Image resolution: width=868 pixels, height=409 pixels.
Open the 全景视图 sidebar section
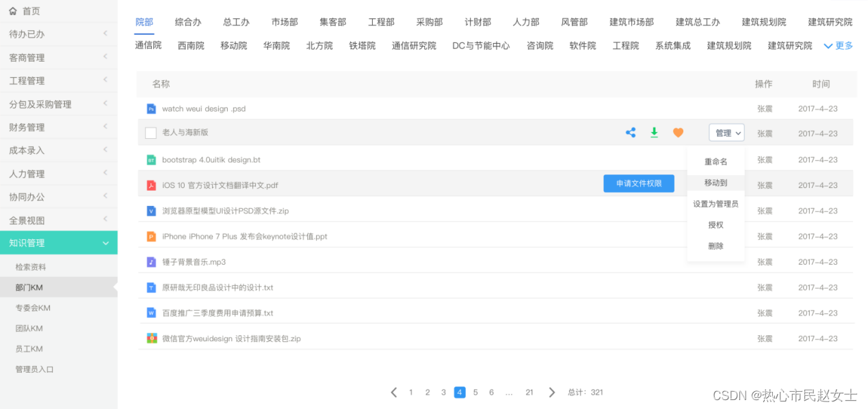point(59,220)
